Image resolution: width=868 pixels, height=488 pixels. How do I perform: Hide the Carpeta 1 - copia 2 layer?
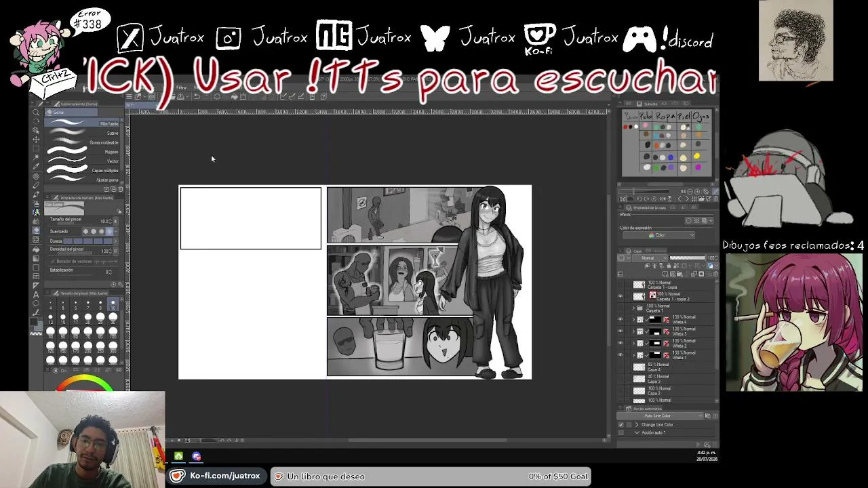(x=620, y=296)
